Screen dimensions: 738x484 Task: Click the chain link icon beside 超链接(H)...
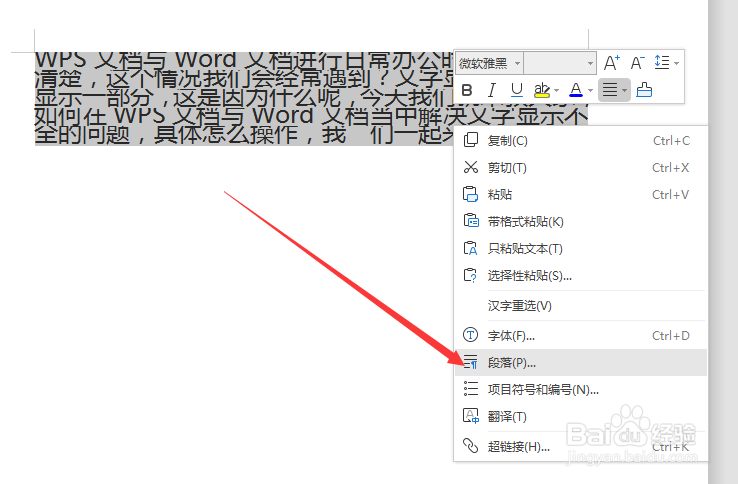tap(471, 445)
